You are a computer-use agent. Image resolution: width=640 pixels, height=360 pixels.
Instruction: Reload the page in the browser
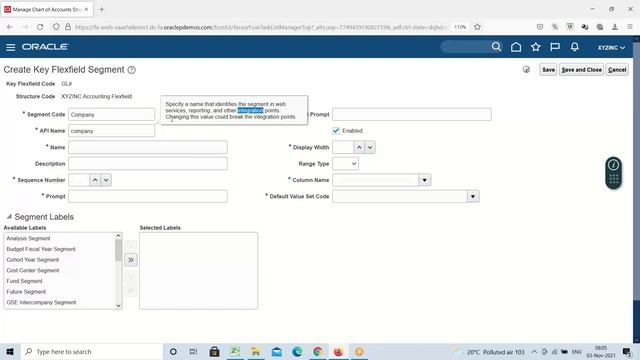pos(40,27)
